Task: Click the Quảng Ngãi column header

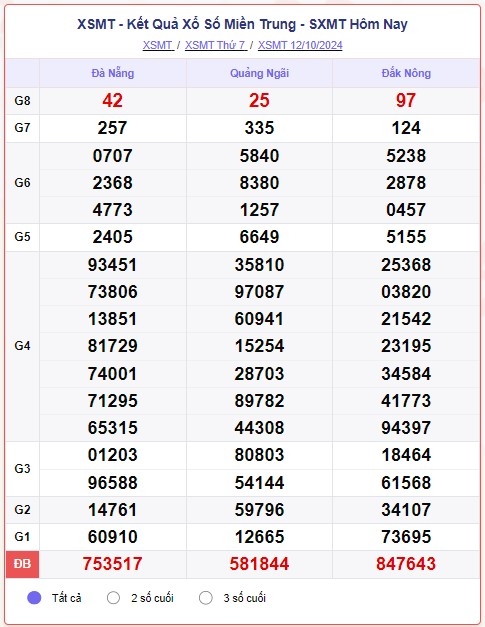Action: point(259,73)
